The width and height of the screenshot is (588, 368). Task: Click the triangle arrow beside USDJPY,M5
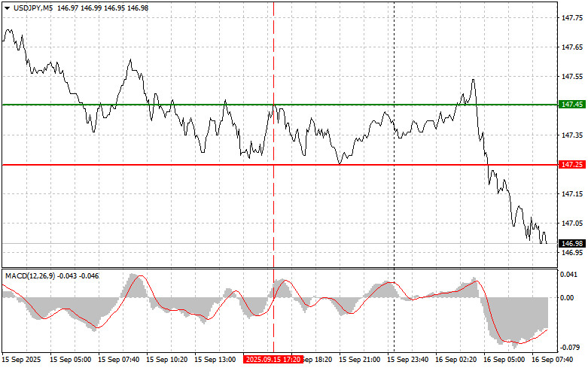click(x=7, y=8)
